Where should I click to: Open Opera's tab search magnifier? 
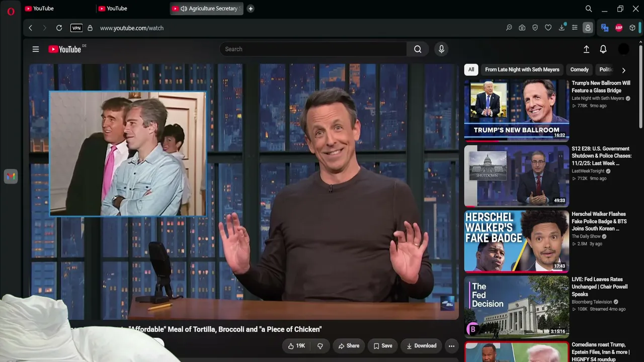click(x=589, y=9)
